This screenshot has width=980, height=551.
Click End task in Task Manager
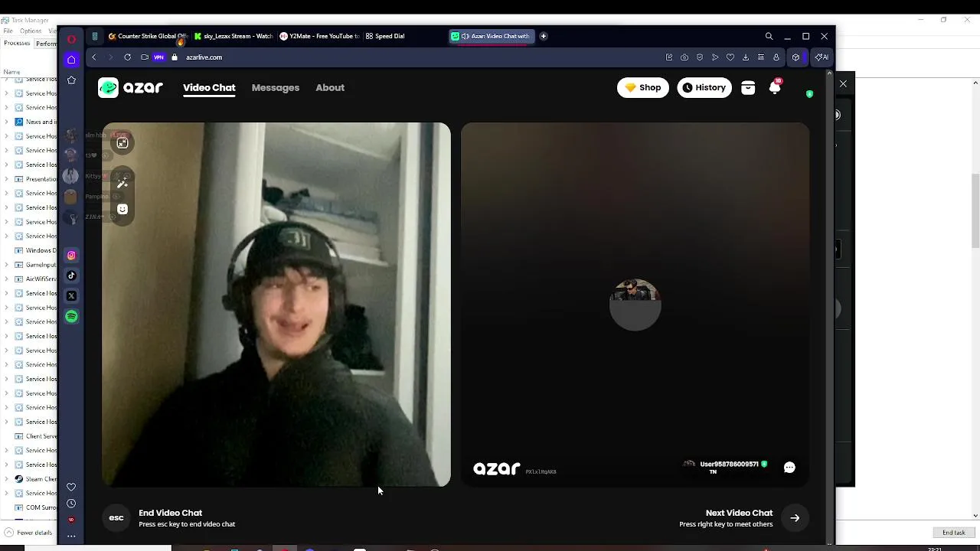[x=954, y=533]
